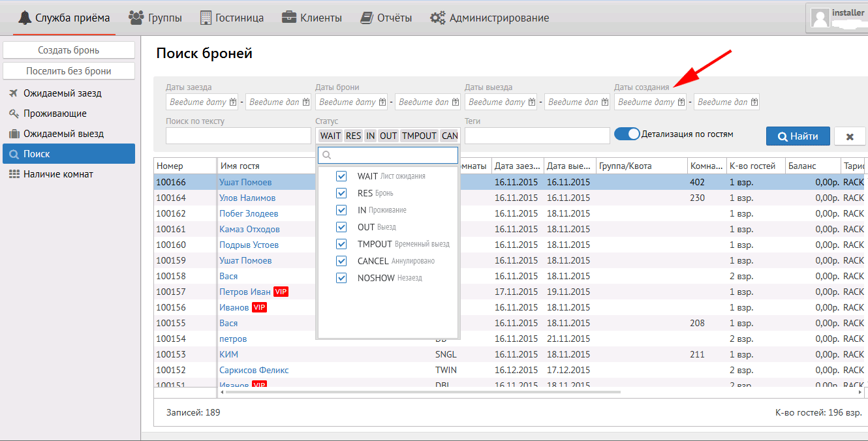Viewport: 868px width, 441px height.
Task: Click the Найти search button
Action: tap(798, 136)
